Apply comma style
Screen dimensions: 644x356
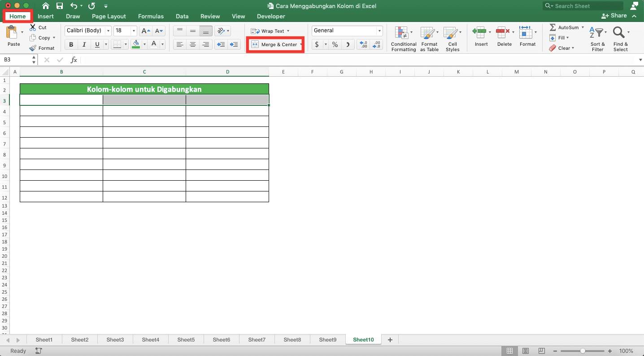(x=348, y=44)
